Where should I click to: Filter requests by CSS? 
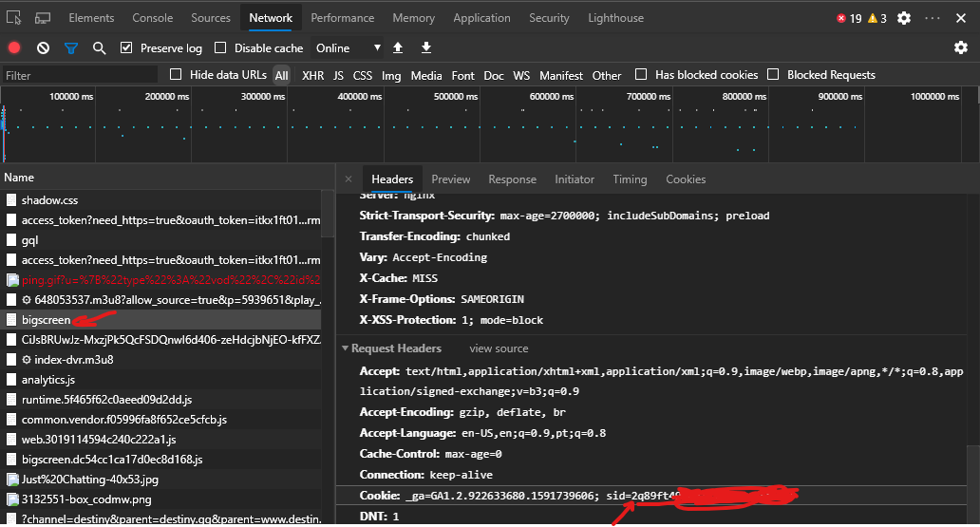click(x=363, y=76)
